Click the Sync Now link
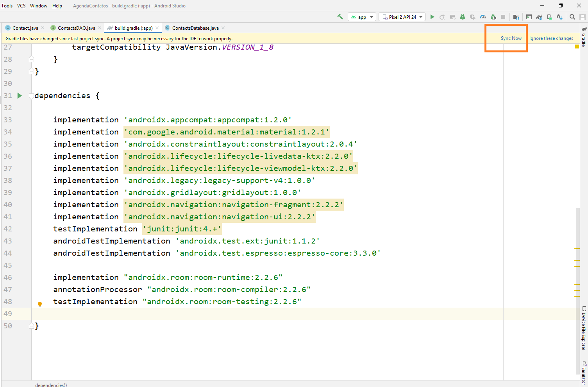The width and height of the screenshot is (588, 387). point(511,38)
